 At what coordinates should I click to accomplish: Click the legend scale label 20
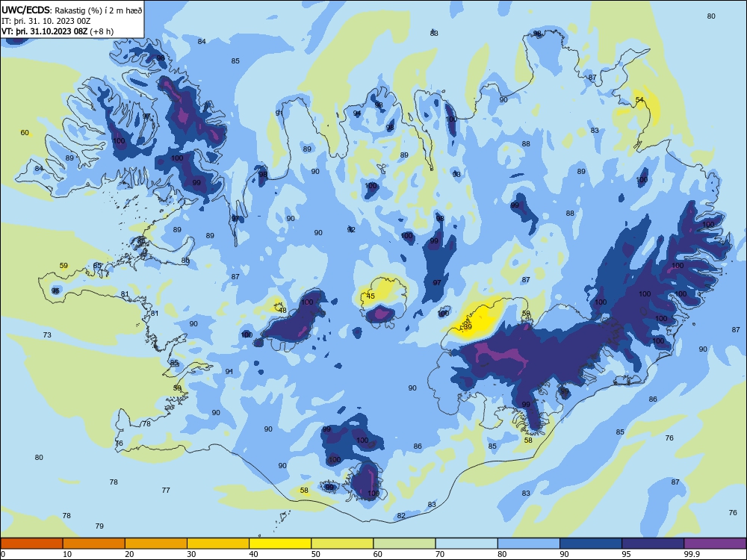(129, 554)
